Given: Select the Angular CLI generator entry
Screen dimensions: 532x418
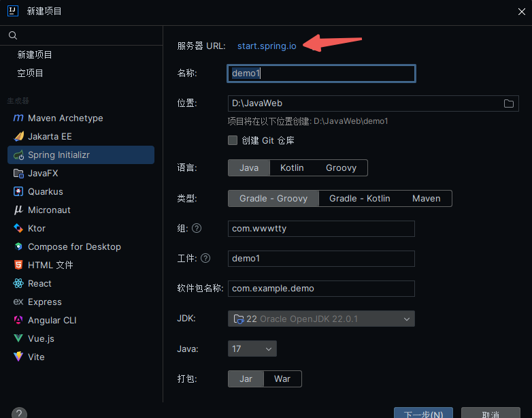Looking at the screenshot, I should (x=81, y=320).
